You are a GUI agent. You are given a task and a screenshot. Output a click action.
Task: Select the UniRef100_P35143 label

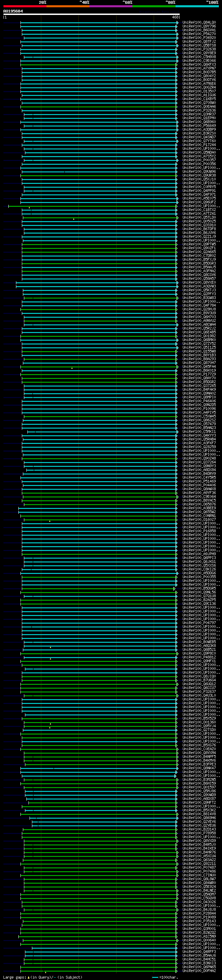coord(199,921)
